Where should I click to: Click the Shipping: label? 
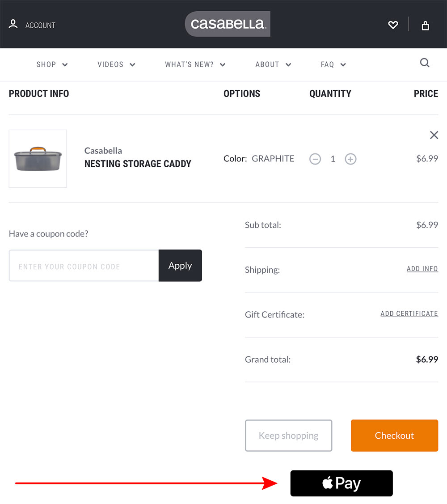coord(262,270)
